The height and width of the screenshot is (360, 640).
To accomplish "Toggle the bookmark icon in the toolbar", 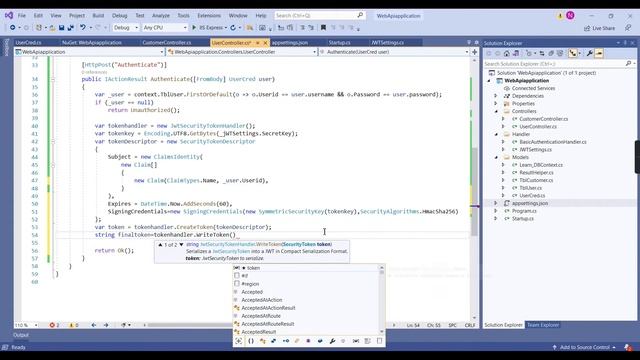I will pos(323,27).
